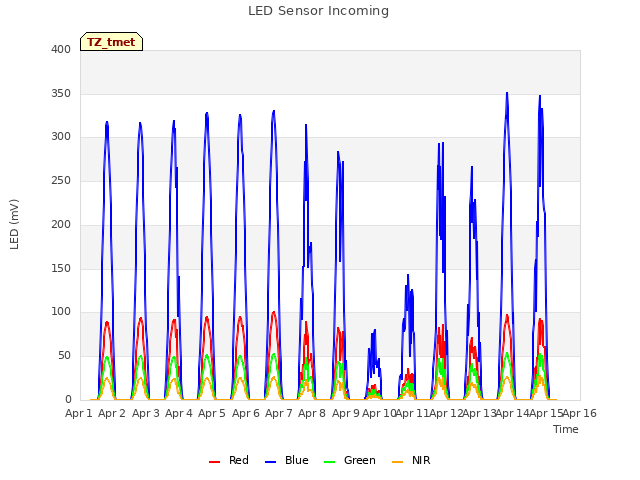Toggle the Blue series legend entry
Viewport: 640px width, 480px height.
(287, 460)
